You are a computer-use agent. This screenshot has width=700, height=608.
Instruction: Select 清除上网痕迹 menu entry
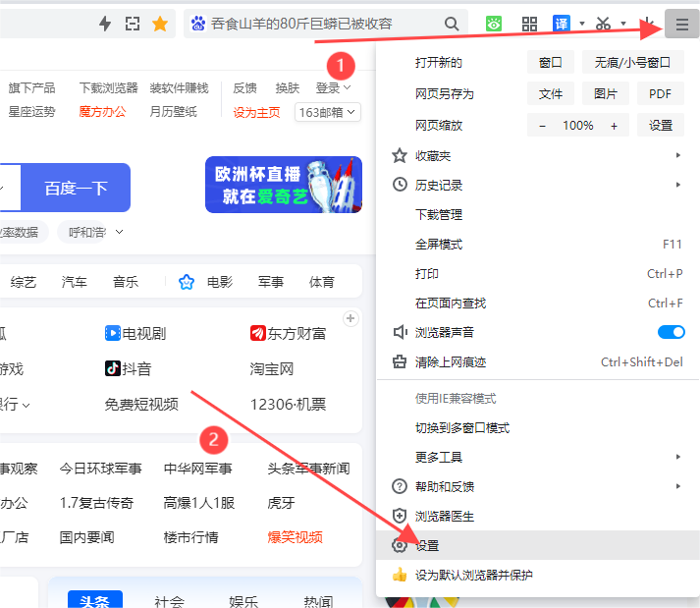(537, 361)
